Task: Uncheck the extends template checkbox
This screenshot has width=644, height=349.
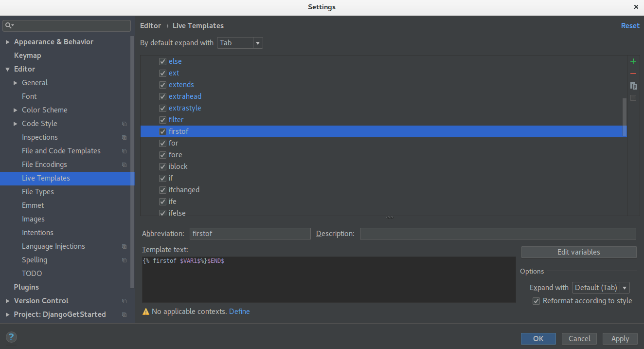Action: 162,85
